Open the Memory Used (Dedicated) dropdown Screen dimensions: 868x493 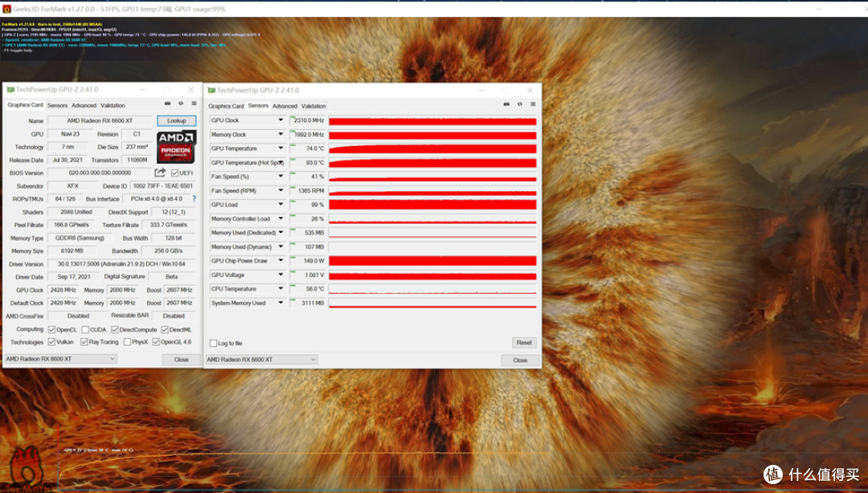coord(280,233)
